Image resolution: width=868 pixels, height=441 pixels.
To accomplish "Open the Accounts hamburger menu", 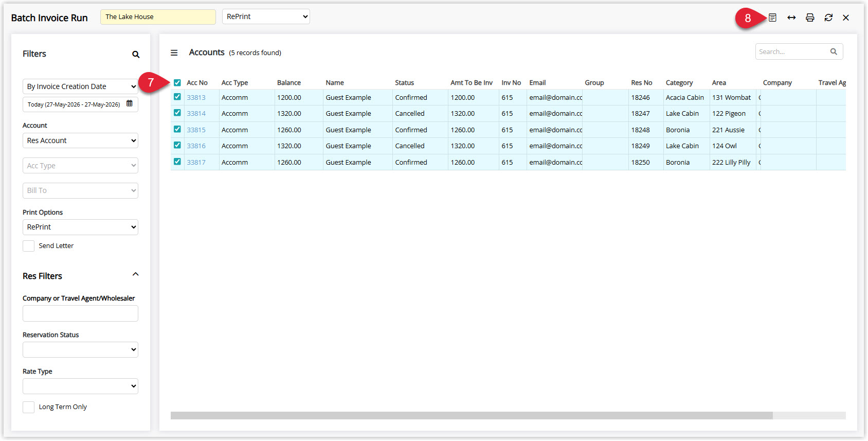I will pyautogui.click(x=174, y=52).
